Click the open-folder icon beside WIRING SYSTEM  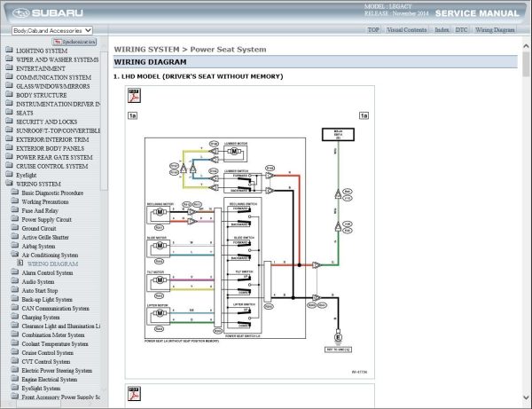click(x=9, y=184)
